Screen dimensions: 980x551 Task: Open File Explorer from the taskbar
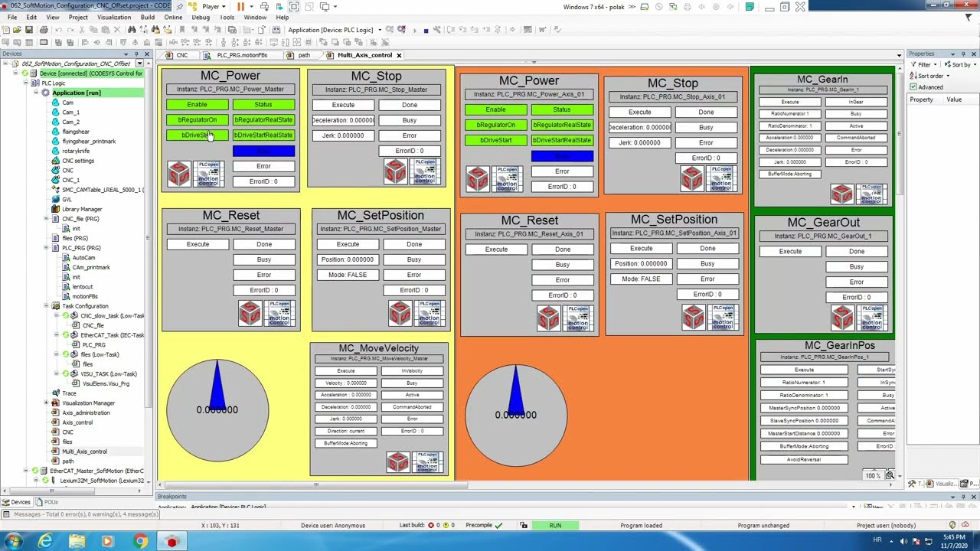tap(77, 541)
